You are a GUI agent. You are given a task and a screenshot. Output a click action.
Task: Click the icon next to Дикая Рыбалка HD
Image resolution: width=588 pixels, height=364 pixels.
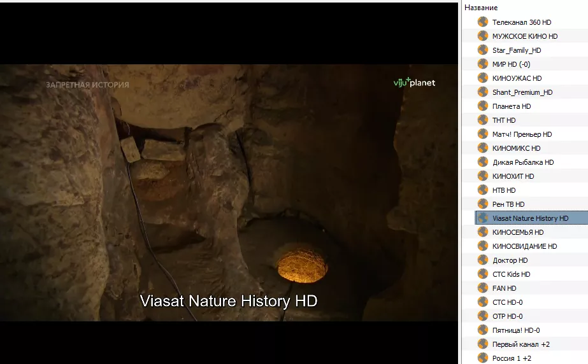point(483,162)
